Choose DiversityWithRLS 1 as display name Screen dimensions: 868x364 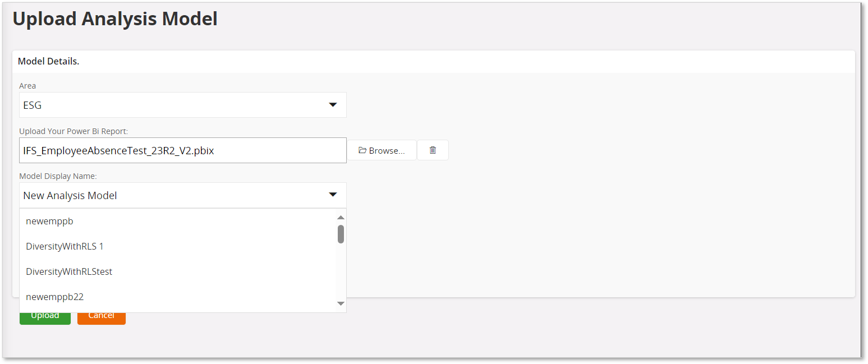point(65,246)
